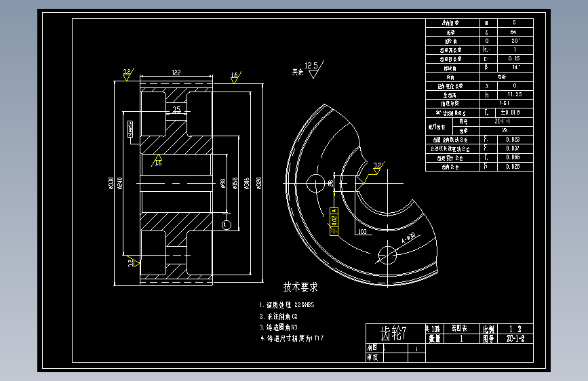
Task: Select the φ158 hub diameter label
Action: point(235,183)
